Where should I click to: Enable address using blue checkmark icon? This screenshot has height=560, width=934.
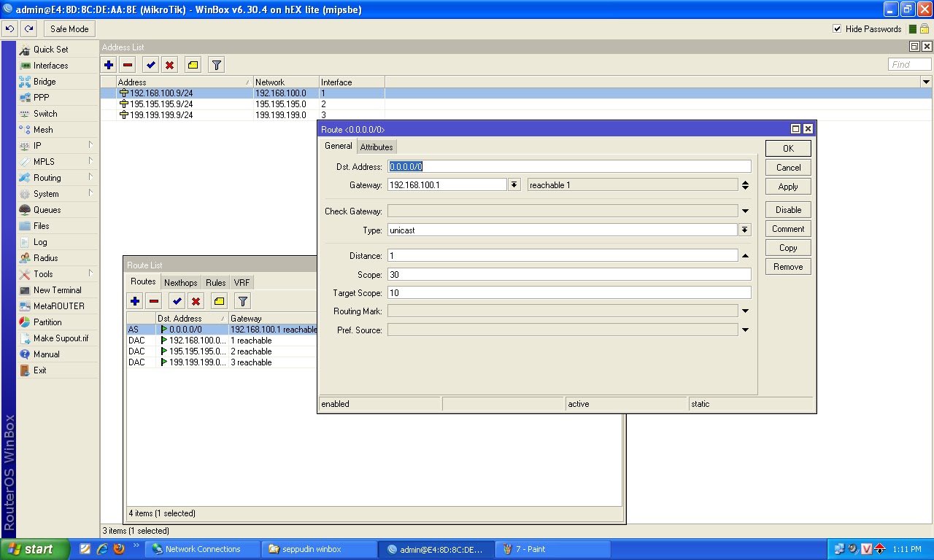click(150, 65)
